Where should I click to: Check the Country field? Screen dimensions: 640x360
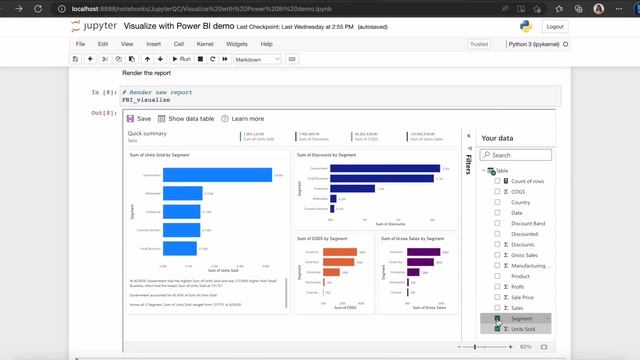[497, 202]
